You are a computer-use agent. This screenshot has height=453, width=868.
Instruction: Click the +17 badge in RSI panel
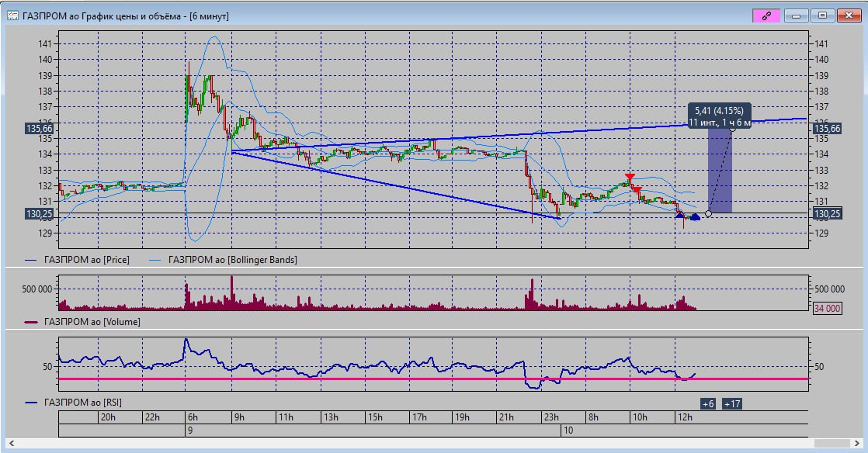tap(731, 404)
